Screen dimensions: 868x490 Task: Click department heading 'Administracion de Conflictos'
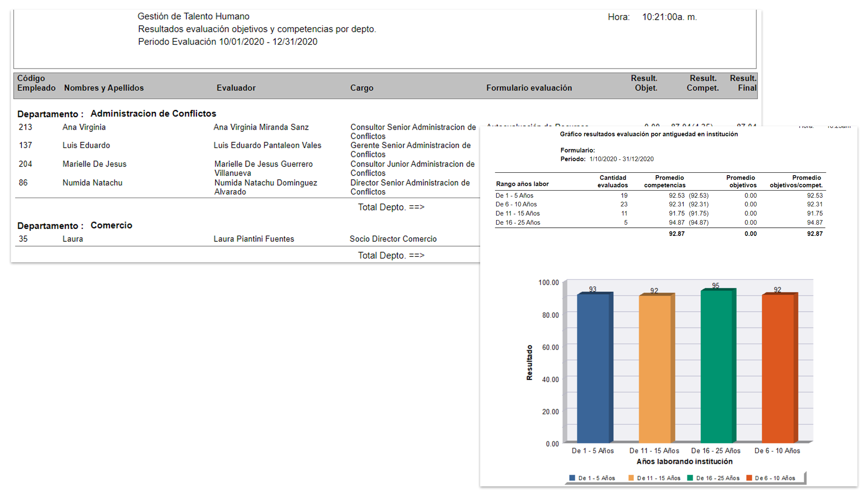[x=153, y=113]
